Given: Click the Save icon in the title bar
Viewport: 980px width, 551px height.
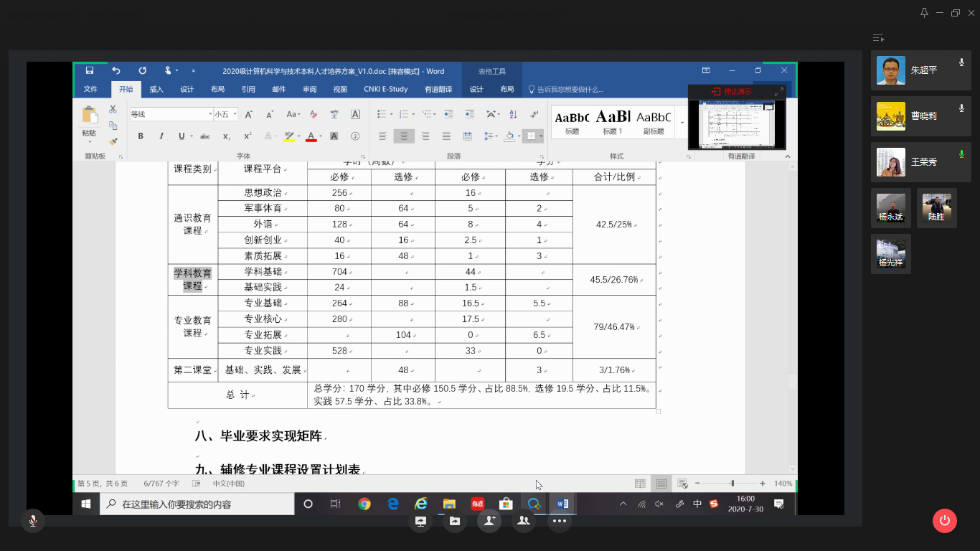Looking at the screenshot, I should (90, 71).
